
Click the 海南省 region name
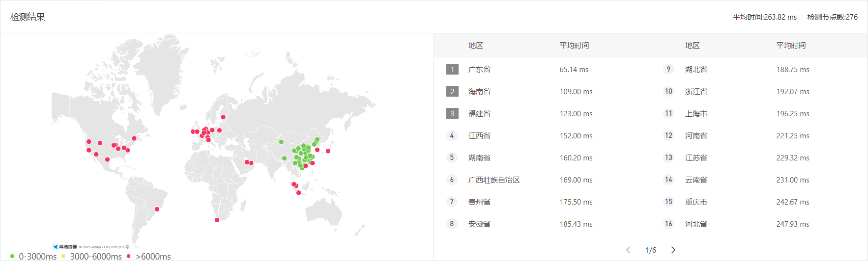(x=479, y=92)
